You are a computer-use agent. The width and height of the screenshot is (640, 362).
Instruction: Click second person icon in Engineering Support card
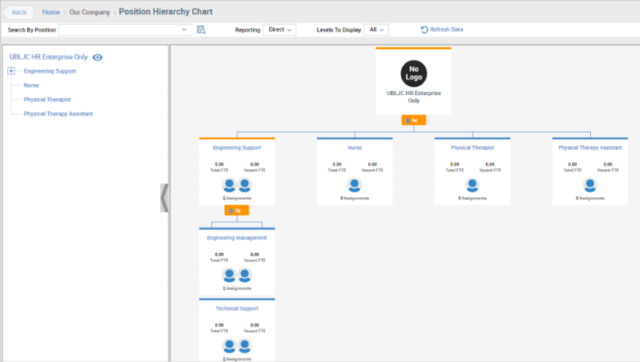[x=244, y=185]
